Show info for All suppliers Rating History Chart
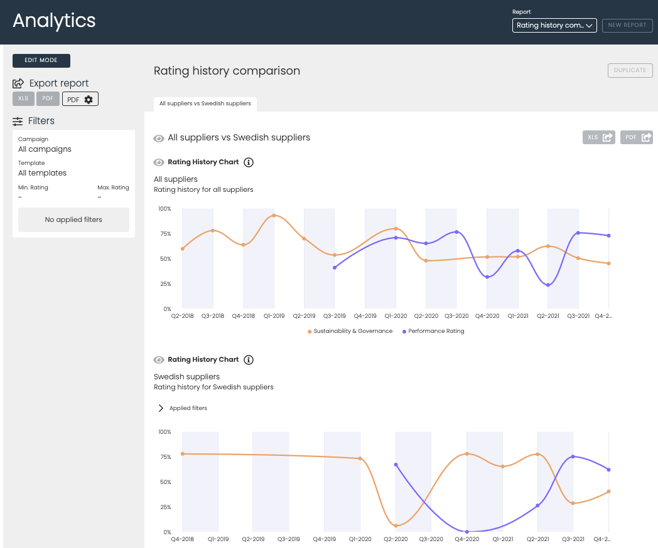The image size is (658, 548). coord(249,162)
